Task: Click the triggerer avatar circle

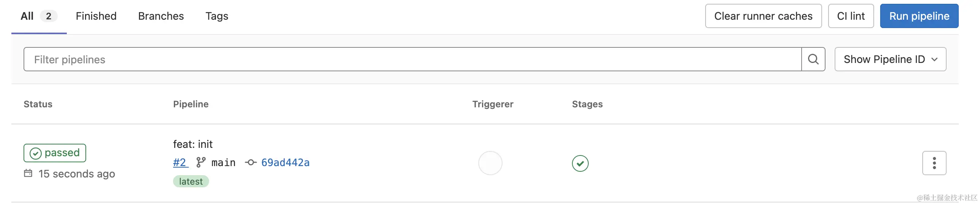Action: tap(490, 163)
